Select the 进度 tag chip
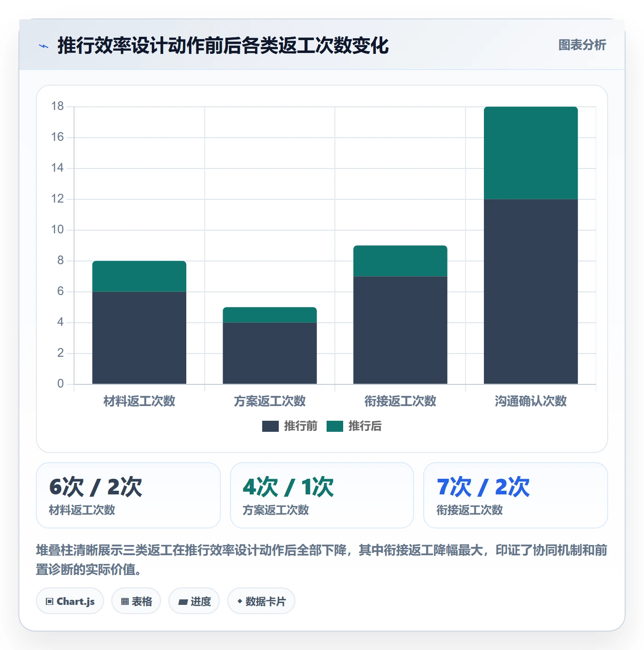644x650 pixels. click(194, 601)
